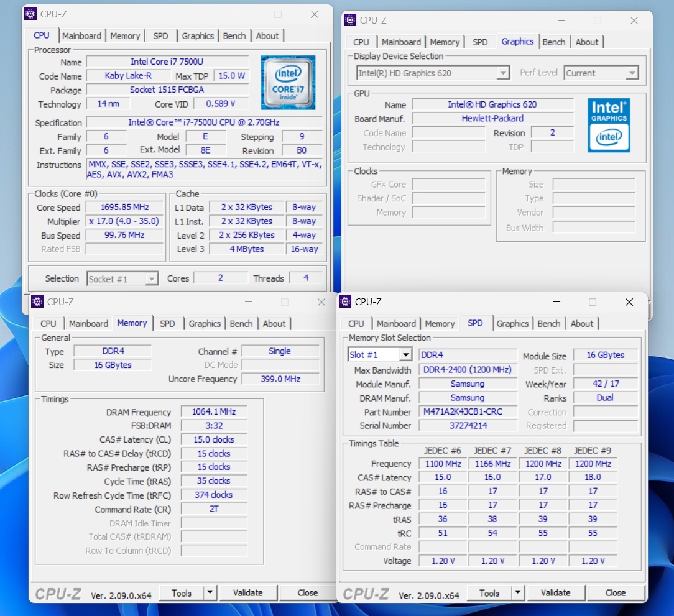Click the Intel Graphics logo in the GPU section
The height and width of the screenshot is (616, 674).
609,124
